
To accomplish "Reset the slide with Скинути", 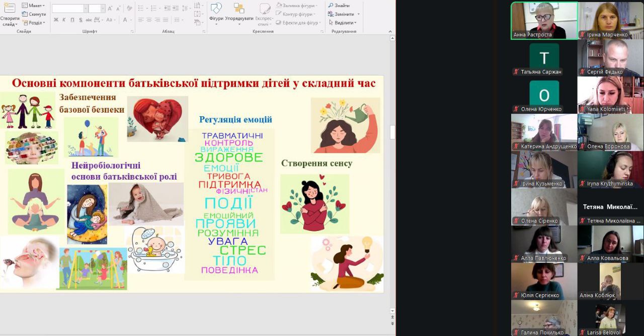I will tap(34, 14).
